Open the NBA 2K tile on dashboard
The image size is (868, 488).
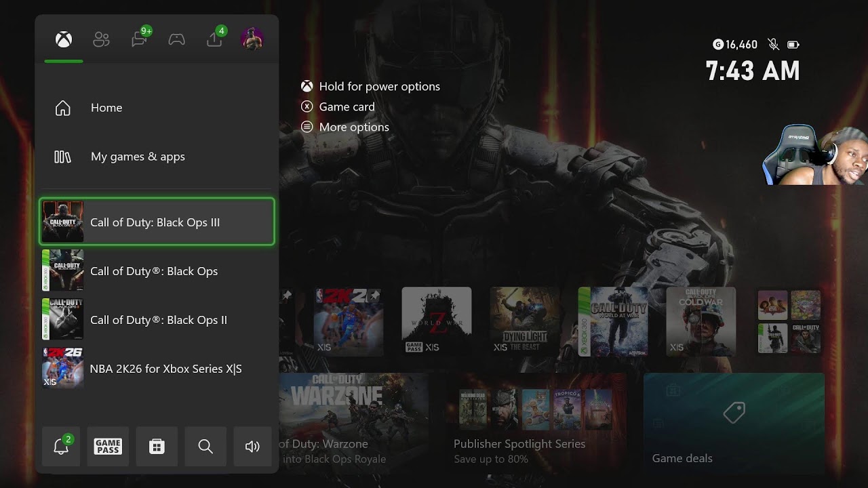(349, 322)
